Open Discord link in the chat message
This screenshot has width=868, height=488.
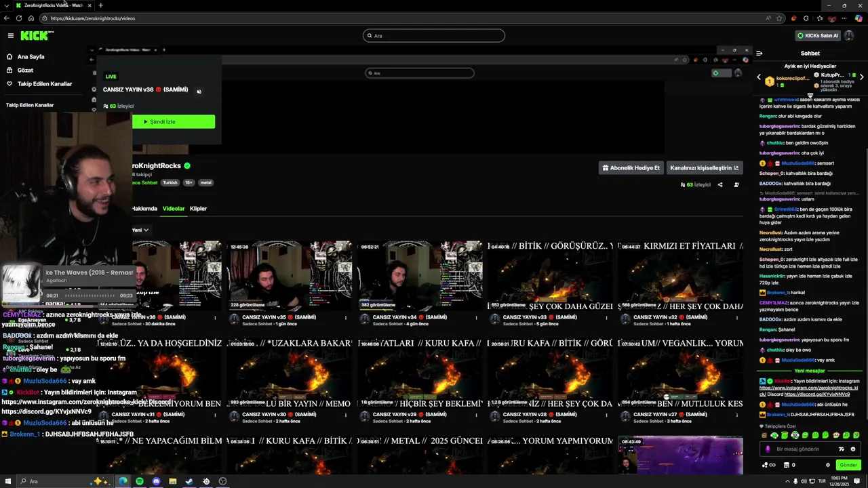pyautogui.click(x=817, y=394)
